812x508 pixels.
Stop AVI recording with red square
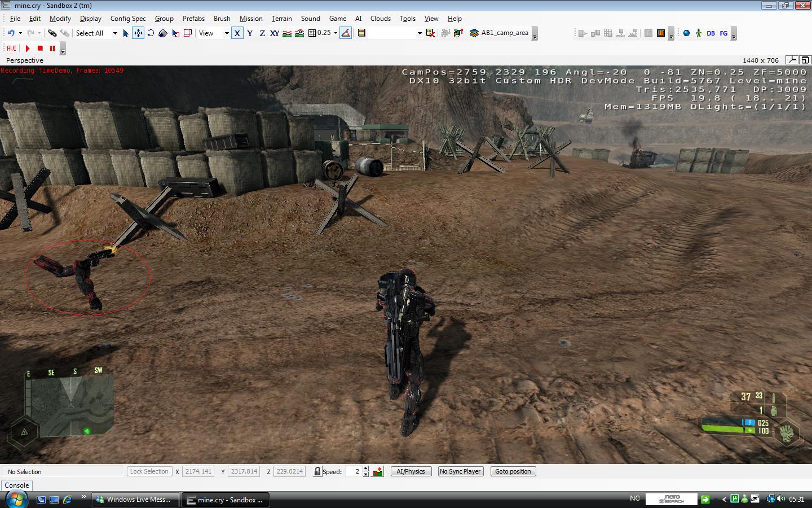[40, 48]
